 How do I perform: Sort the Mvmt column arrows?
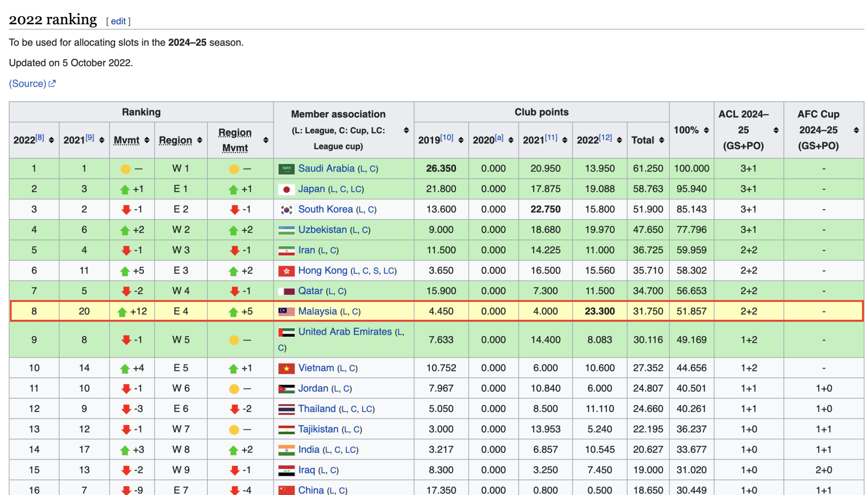147,140
